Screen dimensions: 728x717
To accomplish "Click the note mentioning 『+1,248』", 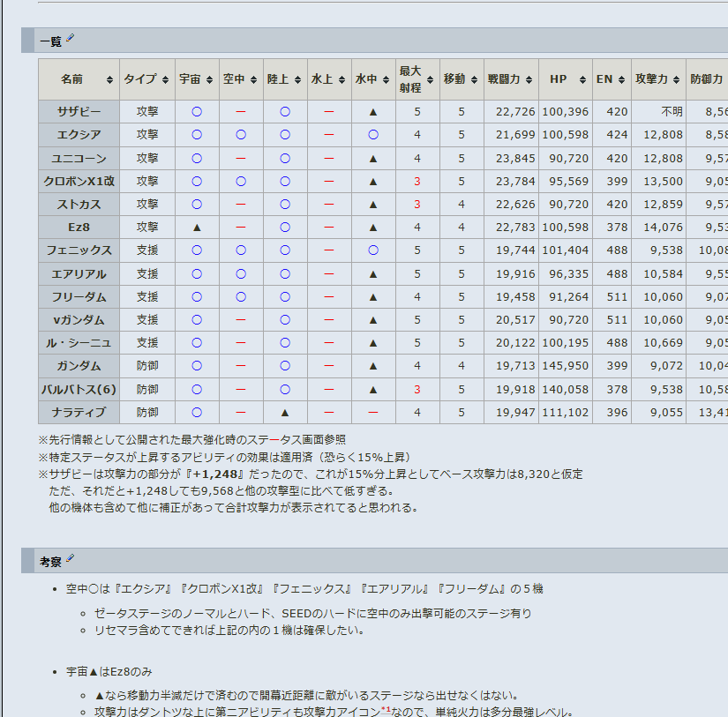I will tap(311, 474).
